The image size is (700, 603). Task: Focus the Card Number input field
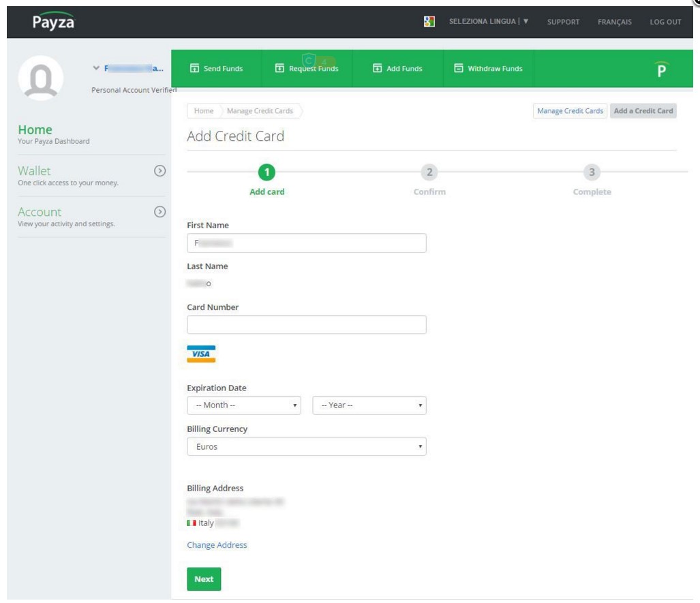306,325
